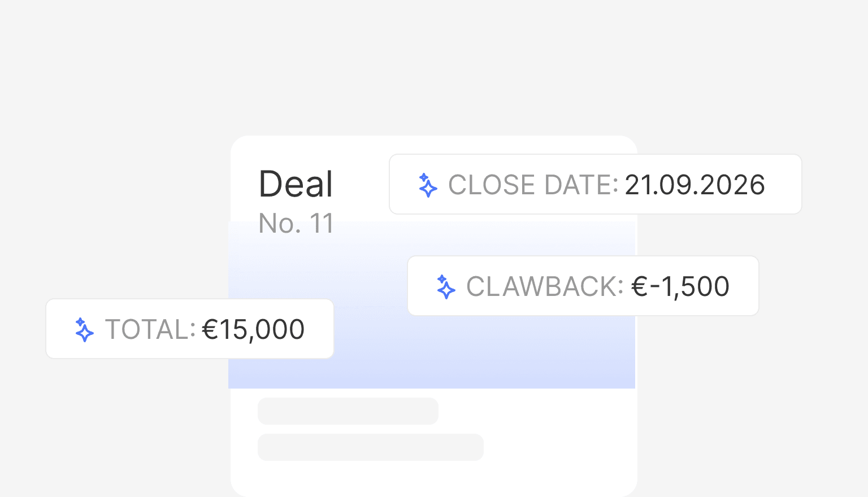Click the minus sign in Clawback amount
The height and width of the screenshot is (497, 868).
(x=655, y=287)
